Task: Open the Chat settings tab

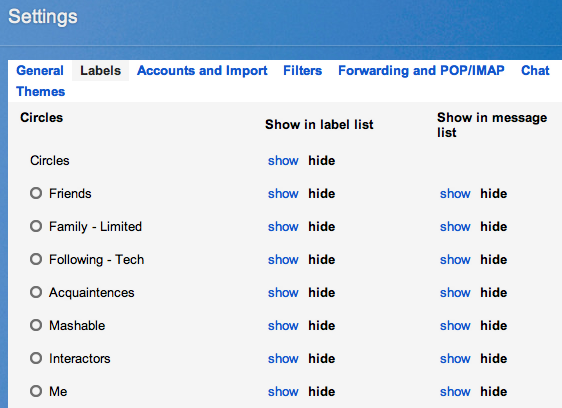Action: (535, 71)
